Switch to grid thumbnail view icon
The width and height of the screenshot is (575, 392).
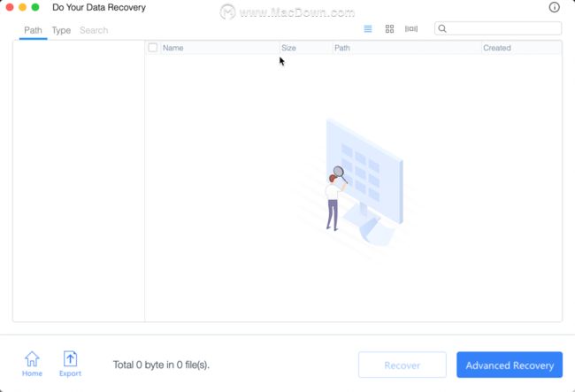click(389, 28)
